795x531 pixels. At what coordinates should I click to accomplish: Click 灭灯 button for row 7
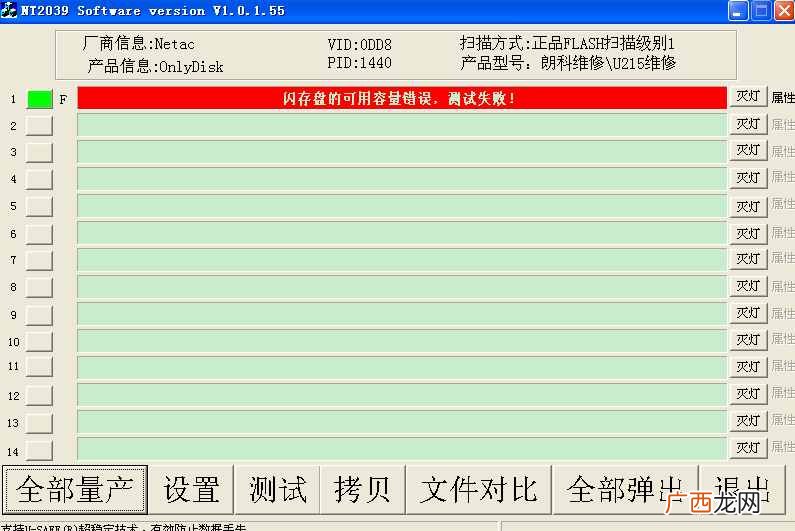748,259
